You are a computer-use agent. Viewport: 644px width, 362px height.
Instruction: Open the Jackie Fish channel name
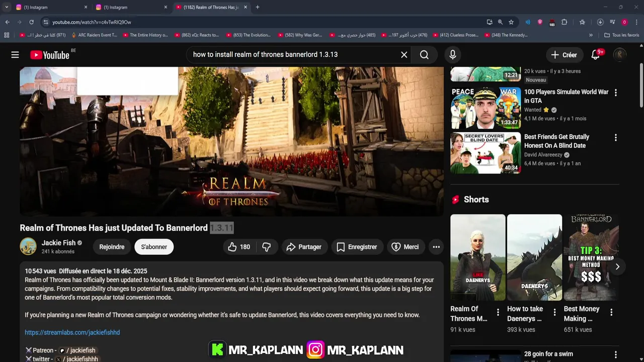click(x=58, y=243)
